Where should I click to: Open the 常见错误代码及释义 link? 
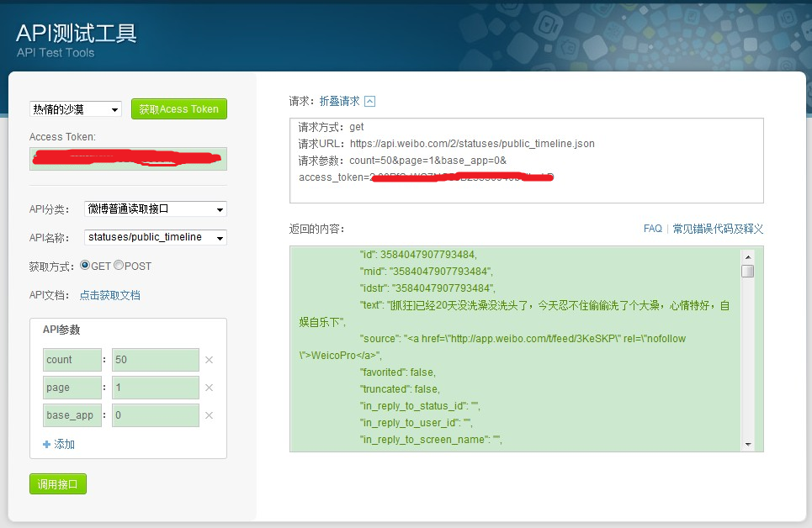(718, 229)
